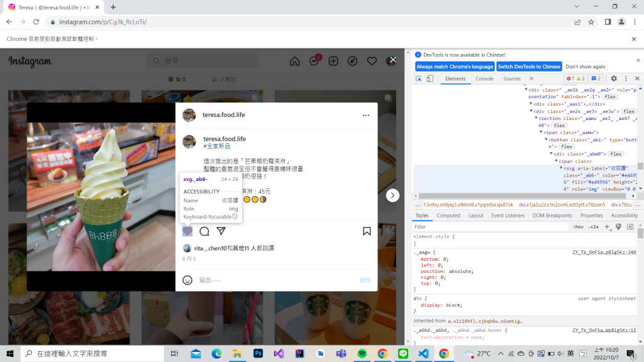This screenshot has height=362, width=644.
Task: Switch to the Layout tab
Action: click(475, 216)
